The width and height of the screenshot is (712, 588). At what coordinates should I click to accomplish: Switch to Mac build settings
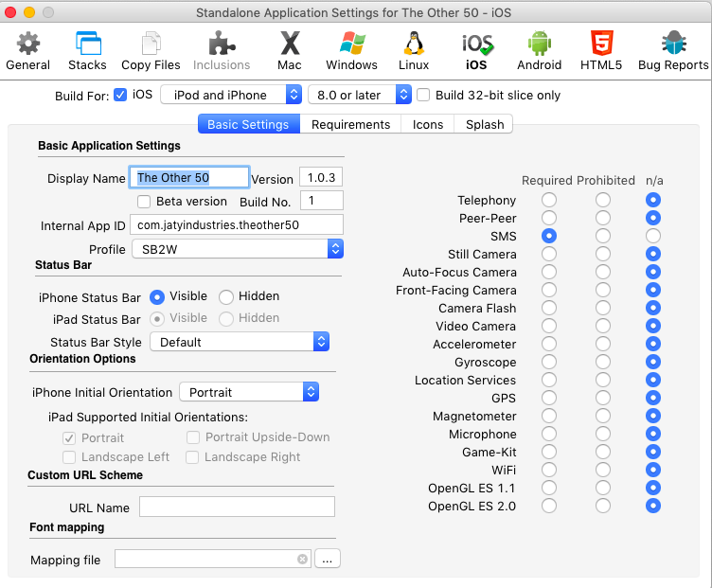pyautogui.click(x=290, y=50)
